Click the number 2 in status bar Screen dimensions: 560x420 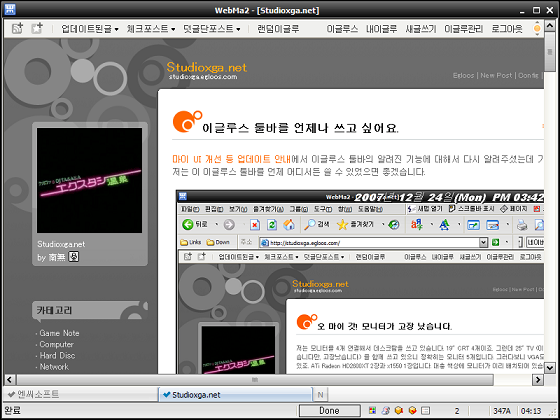(x=456, y=411)
